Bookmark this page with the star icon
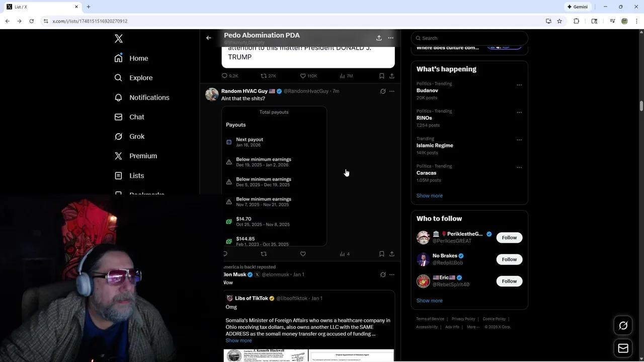Screen dimensions: 644x362 (x=559, y=21)
